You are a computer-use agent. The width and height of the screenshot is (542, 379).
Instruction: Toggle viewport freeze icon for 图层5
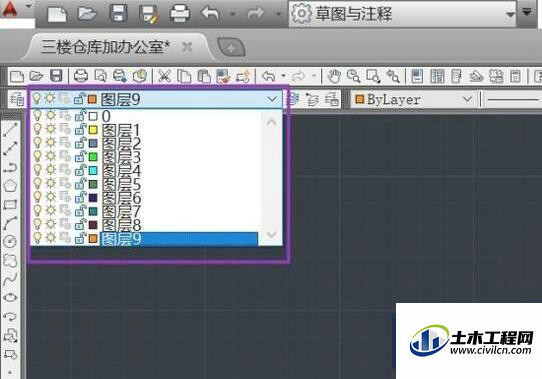(65, 183)
